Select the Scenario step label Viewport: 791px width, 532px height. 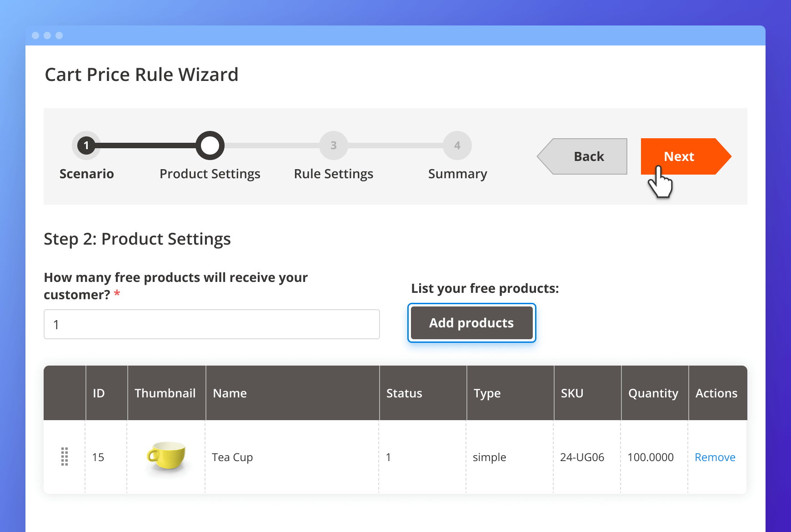(87, 174)
